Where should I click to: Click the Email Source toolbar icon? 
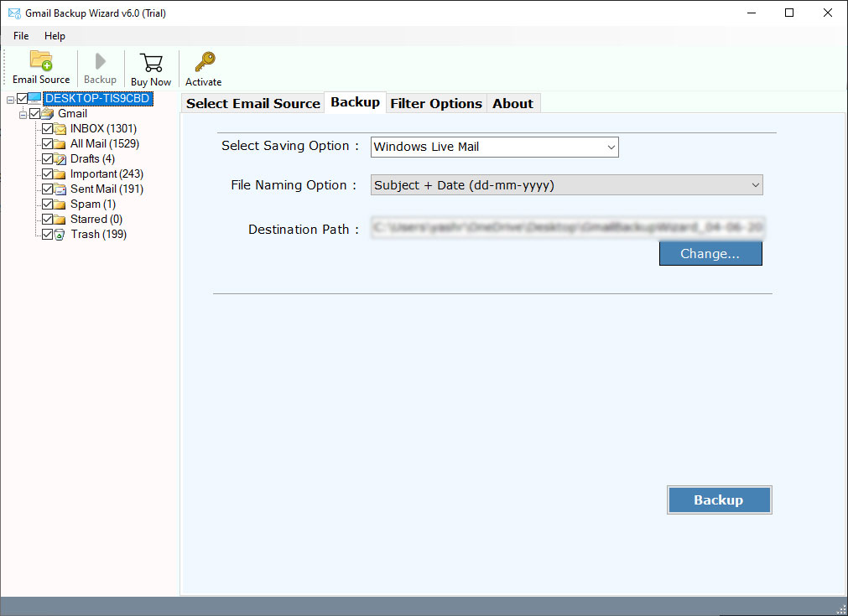[41, 60]
